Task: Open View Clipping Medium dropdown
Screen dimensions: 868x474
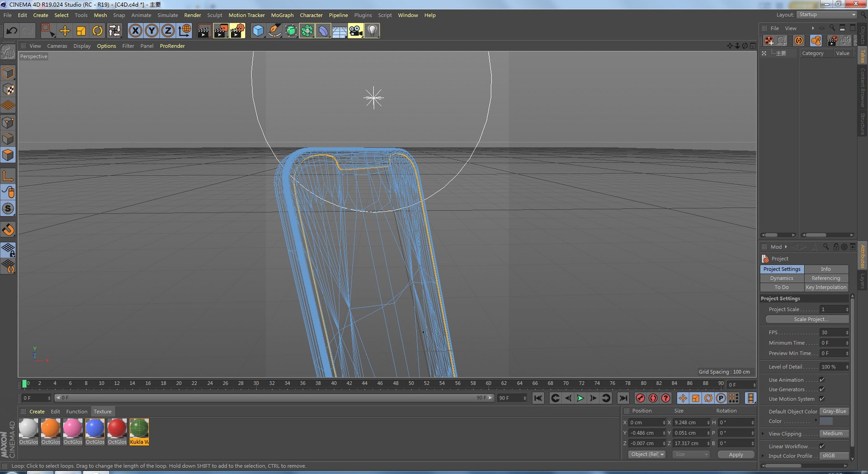Action: pos(835,434)
